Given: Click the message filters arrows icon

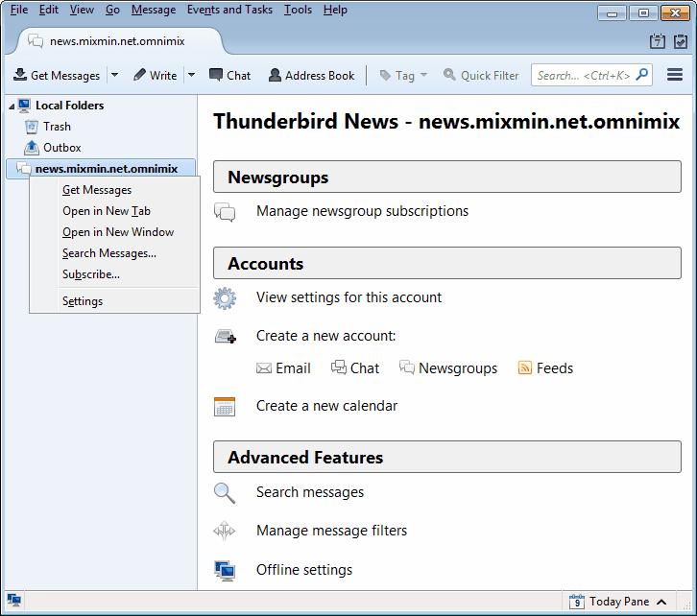Looking at the screenshot, I should [225, 531].
